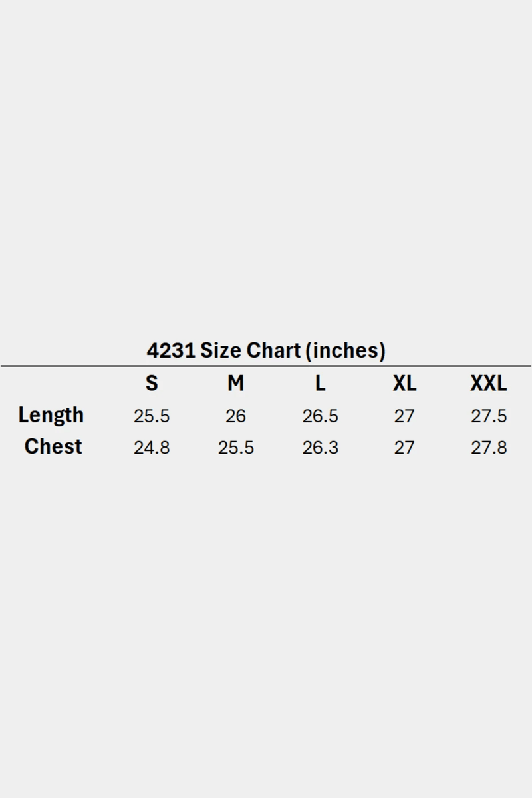Click the Length value for size S
This screenshot has height=798, width=532.
(152, 416)
